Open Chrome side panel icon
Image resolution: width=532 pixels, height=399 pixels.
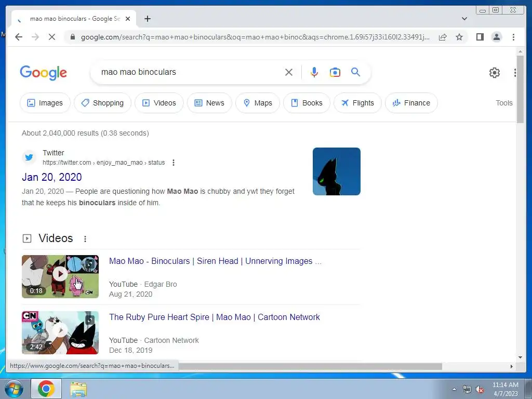(x=480, y=37)
